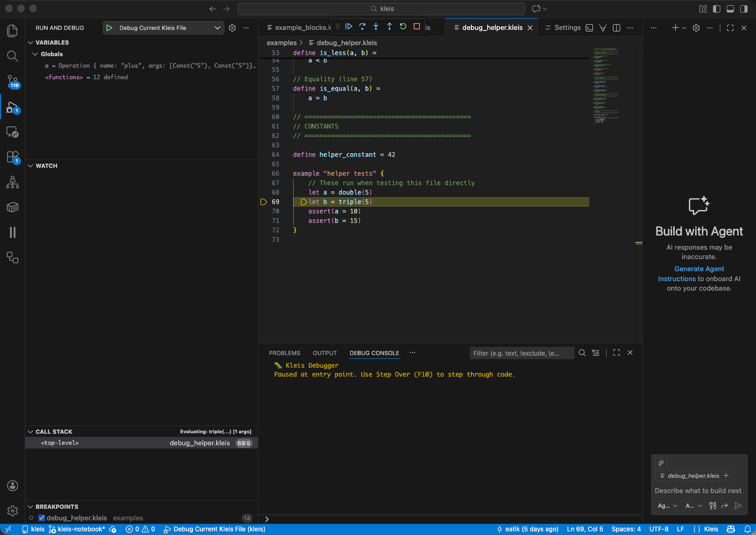Click the Continue debug icon

click(349, 26)
